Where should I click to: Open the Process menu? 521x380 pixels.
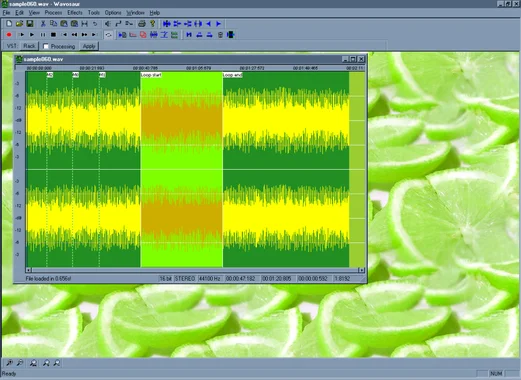(x=53, y=13)
